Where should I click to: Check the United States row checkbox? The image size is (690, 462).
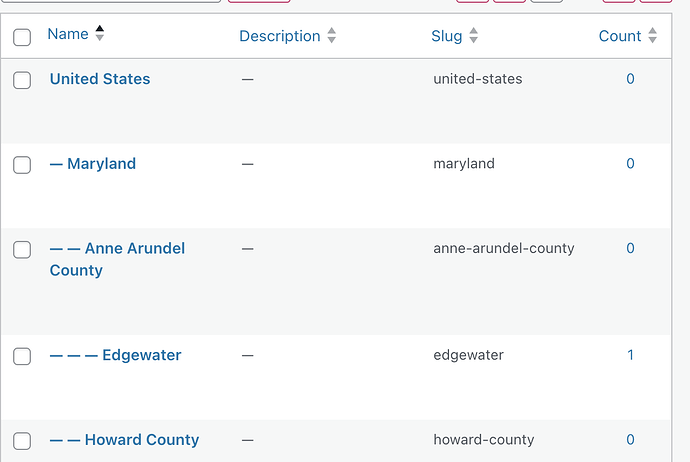click(x=22, y=80)
